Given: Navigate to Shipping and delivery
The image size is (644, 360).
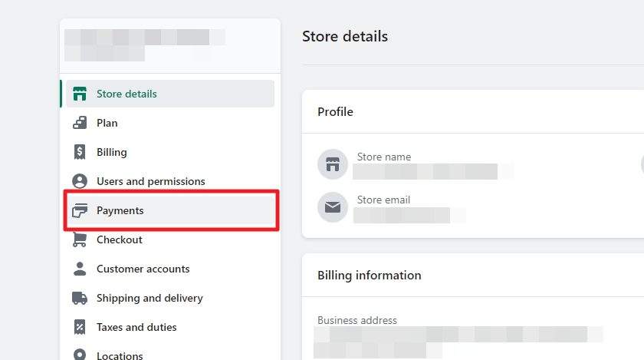Looking at the screenshot, I should point(170,299).
